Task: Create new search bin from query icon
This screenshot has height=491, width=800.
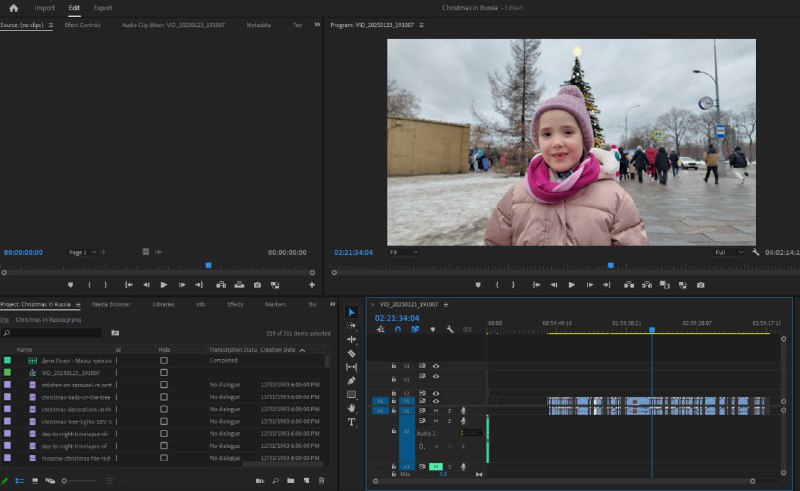Action: point(115,333)
